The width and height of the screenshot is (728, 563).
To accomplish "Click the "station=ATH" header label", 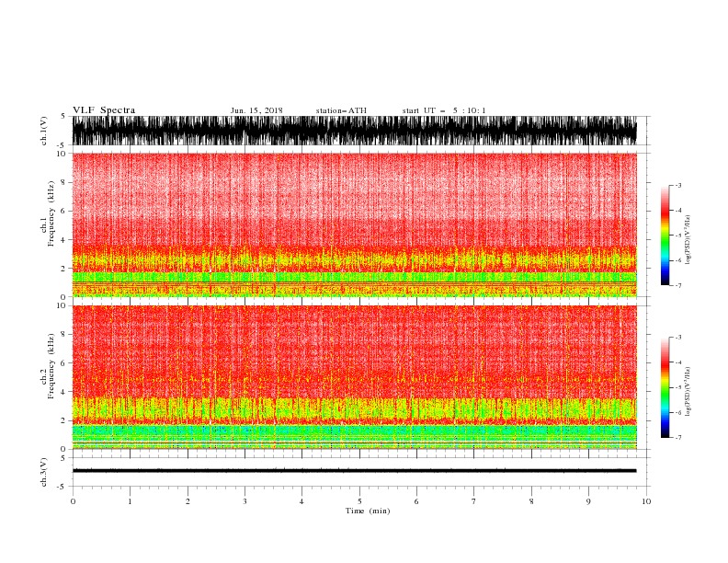I will point(341,110).
